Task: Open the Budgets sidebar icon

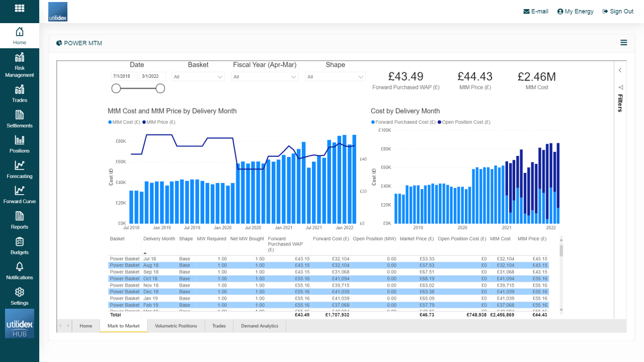Action: click(x=20, y=245)
